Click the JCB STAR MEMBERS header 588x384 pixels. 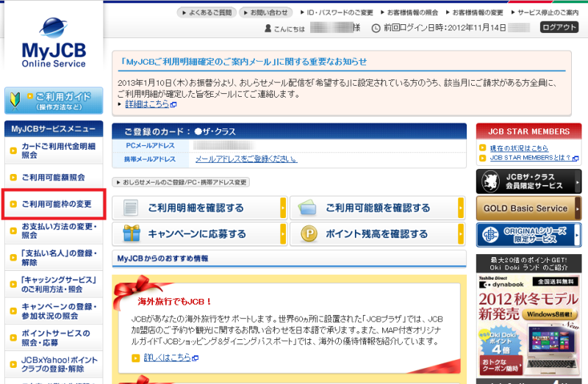pos(528,131)
